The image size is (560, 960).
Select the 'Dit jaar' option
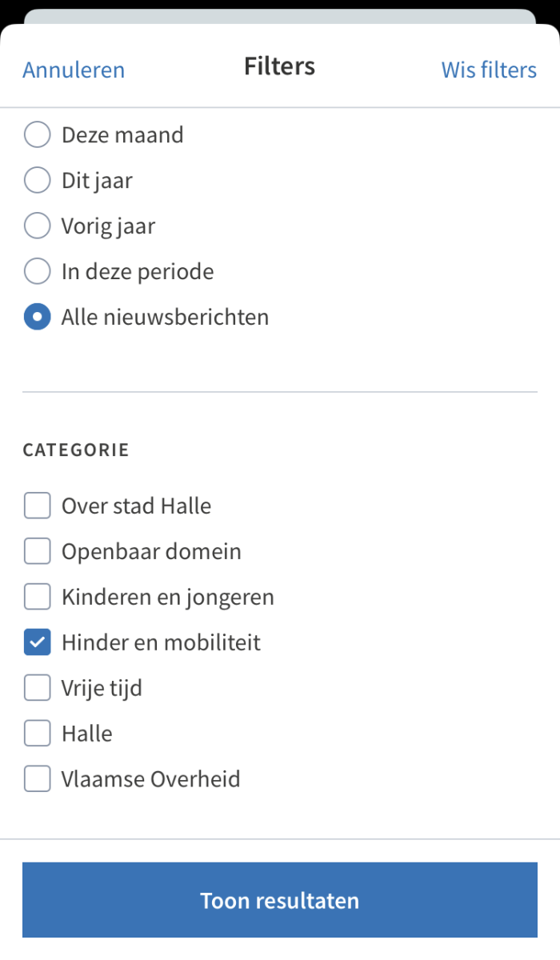pos(37,180)
